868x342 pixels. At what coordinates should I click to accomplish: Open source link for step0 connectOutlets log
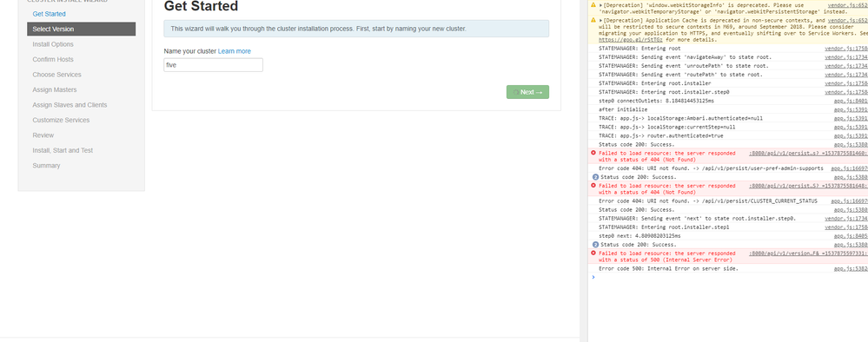click(851, 101)
